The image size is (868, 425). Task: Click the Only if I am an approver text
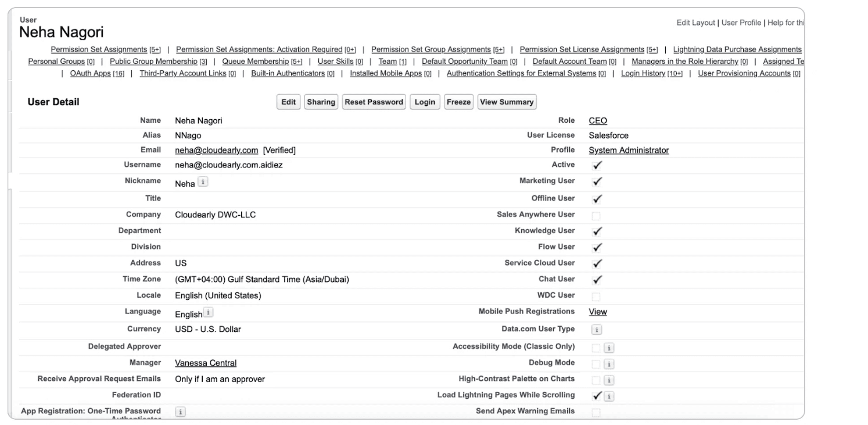click(x=220, y=379)
